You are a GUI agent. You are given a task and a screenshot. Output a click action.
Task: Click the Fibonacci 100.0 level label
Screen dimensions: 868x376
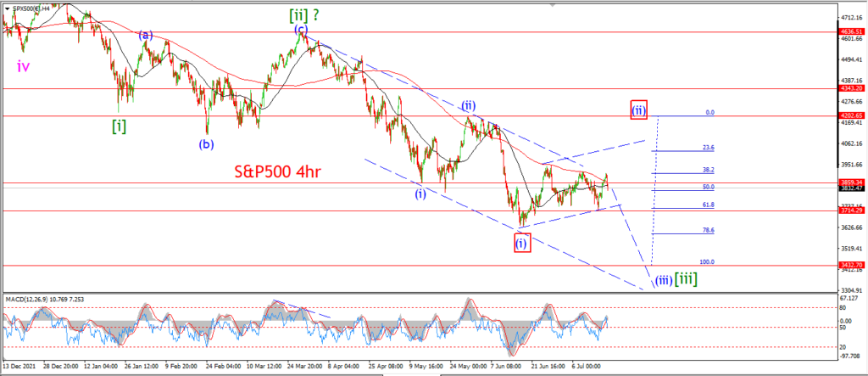pyautogui.click(x=708, y=261)
